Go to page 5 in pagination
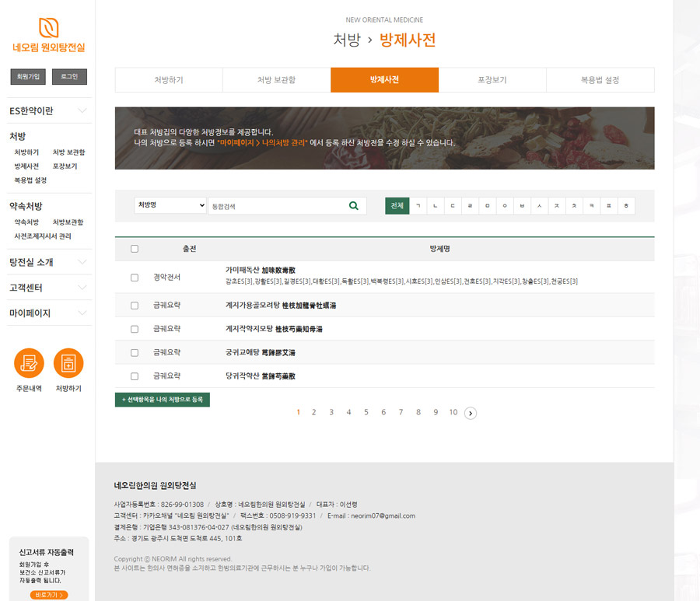The height and width of the screenshot is (601, 700). 366,412
